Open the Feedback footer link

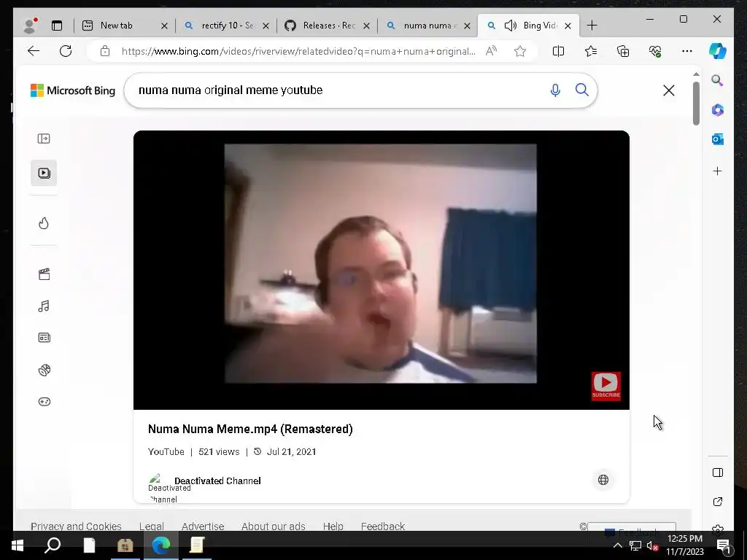(383, 526)
